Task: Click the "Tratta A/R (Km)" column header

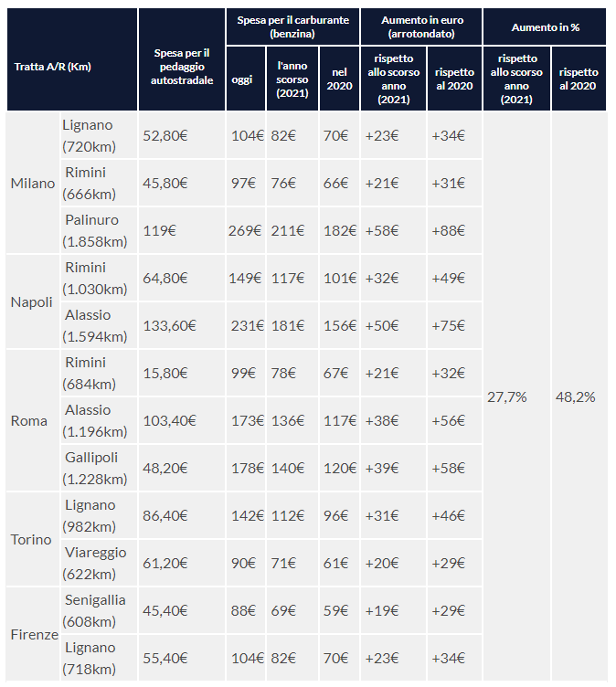Action: [x=52, y=67]
